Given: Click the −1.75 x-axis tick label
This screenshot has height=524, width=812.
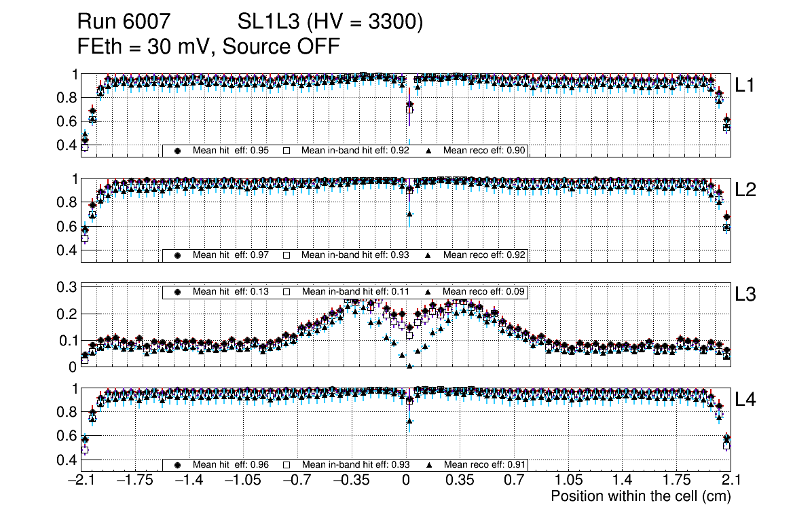Looking at the screenshot, I should coord(135,481).
